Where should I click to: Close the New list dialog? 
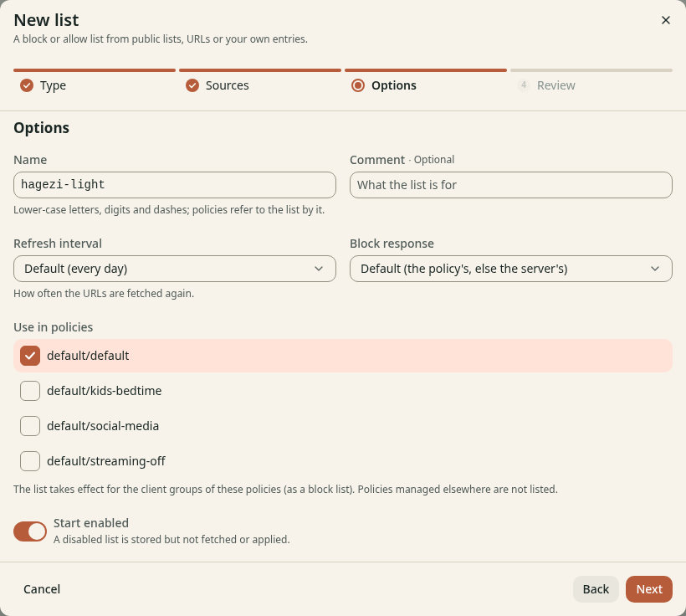[x=665, y=20]
